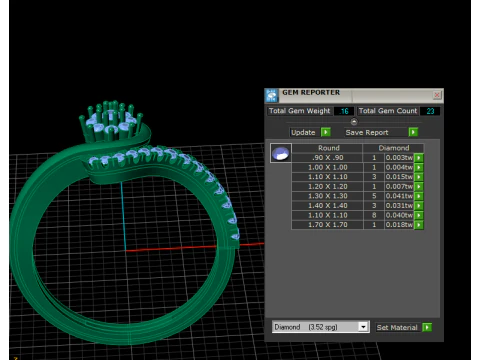
Task: Click green arrow for 1.10 X 1.10 row with 3 gems
Action: tap(419, 177)
